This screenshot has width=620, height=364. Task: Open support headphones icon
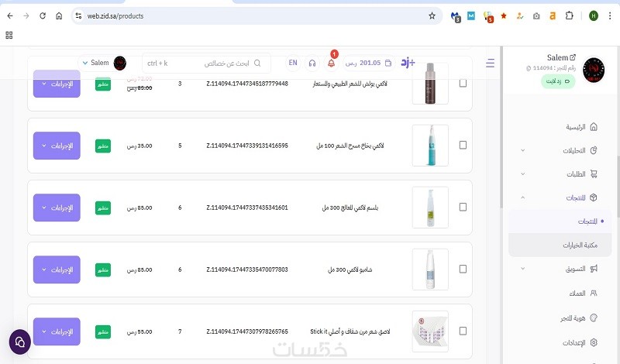click(312, 63)
